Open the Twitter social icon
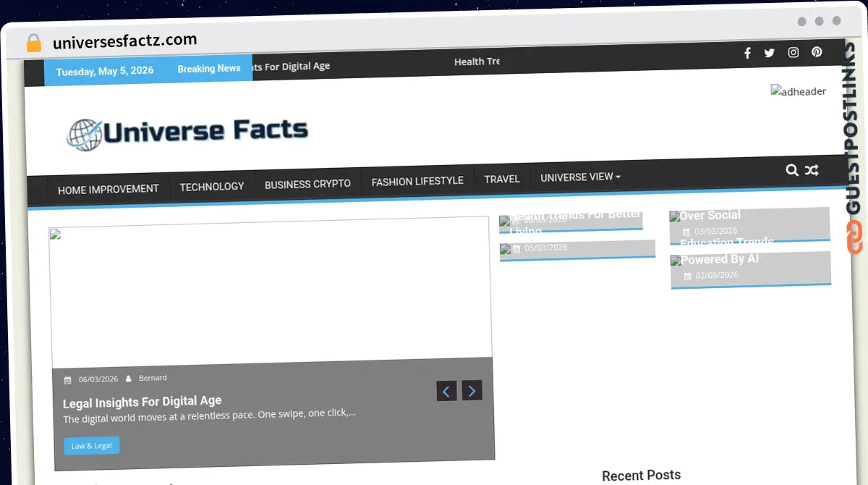Viewport: 868px width, 485px height. click(x=770, y=53)
